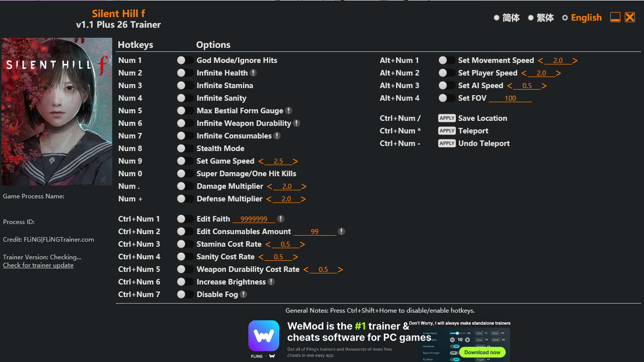Screen dimensions: 644x362
Task: Click the info icon beside Increase Brightness
Action: tap(271, 282)
